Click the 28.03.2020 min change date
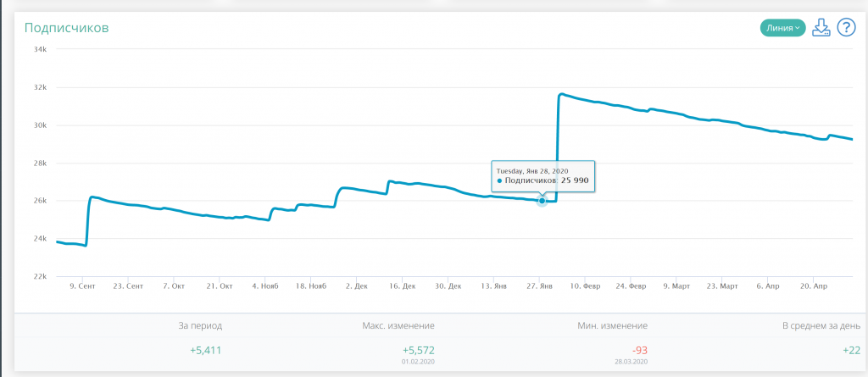The width and height of the screenshot is (868, 377). (x=632, y=360)
